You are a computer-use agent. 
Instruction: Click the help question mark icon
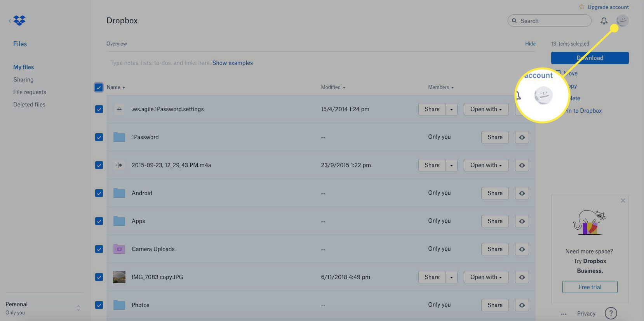pos(611,313)
